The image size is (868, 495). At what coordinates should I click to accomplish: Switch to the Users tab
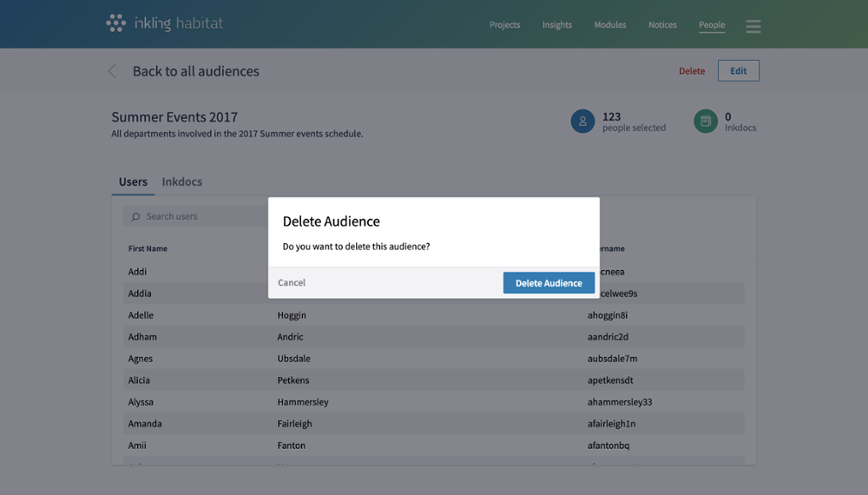pyautogui.click(x=133, y=181)
